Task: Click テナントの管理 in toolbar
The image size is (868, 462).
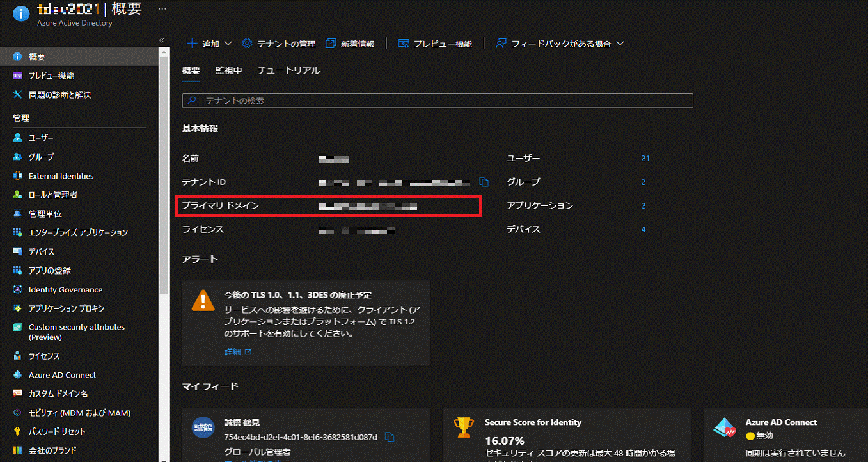Action: (279, 44)
